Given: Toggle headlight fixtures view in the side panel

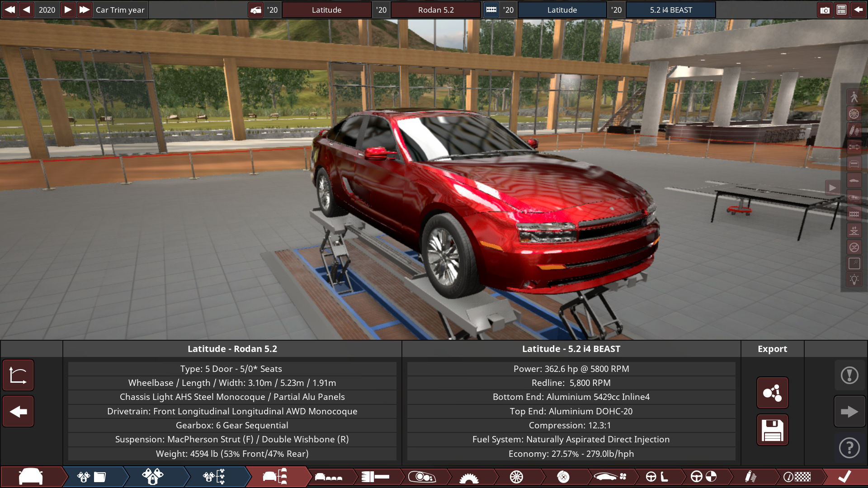Looking at the screenshot, I should click(x=854, y=197).
